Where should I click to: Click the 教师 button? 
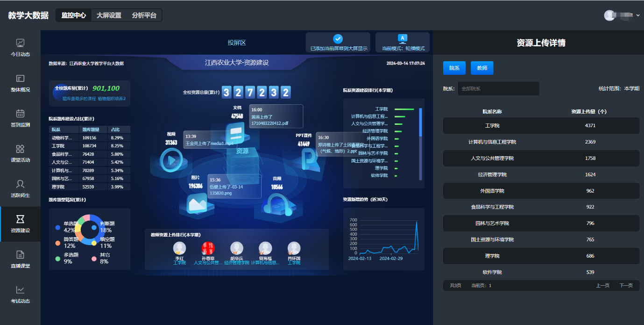pos(481,68)
